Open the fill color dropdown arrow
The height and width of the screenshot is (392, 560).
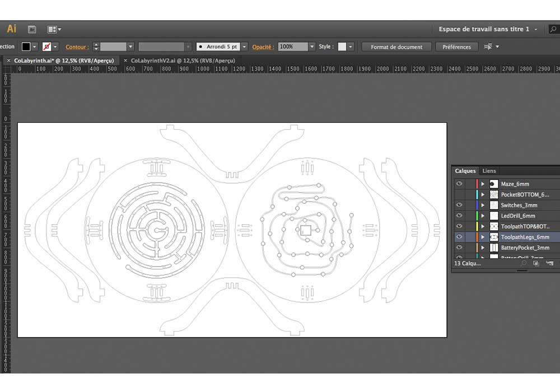click(x=35, y=47)
